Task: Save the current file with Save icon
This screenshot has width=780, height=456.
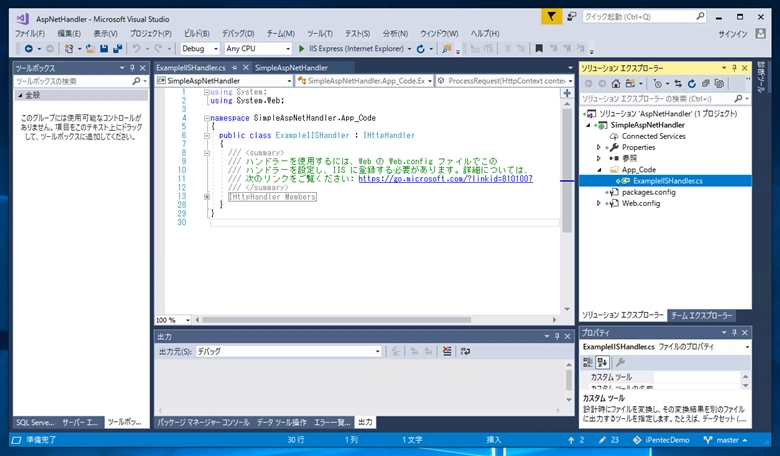Action: pos(104,49)
